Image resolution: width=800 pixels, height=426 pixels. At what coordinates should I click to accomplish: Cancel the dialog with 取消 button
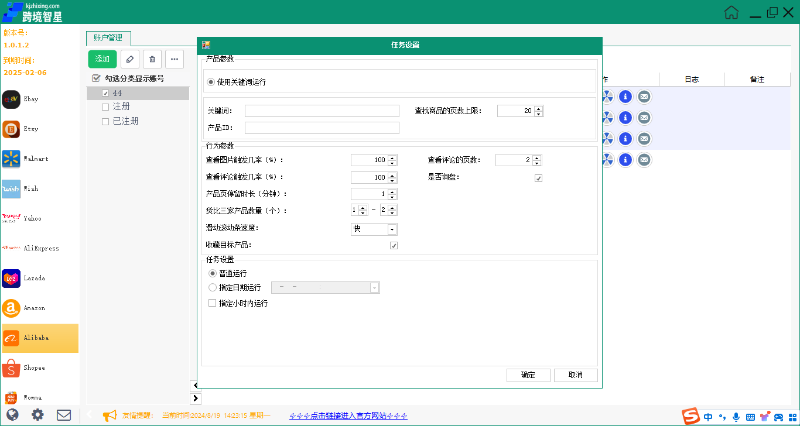(576, 375)
